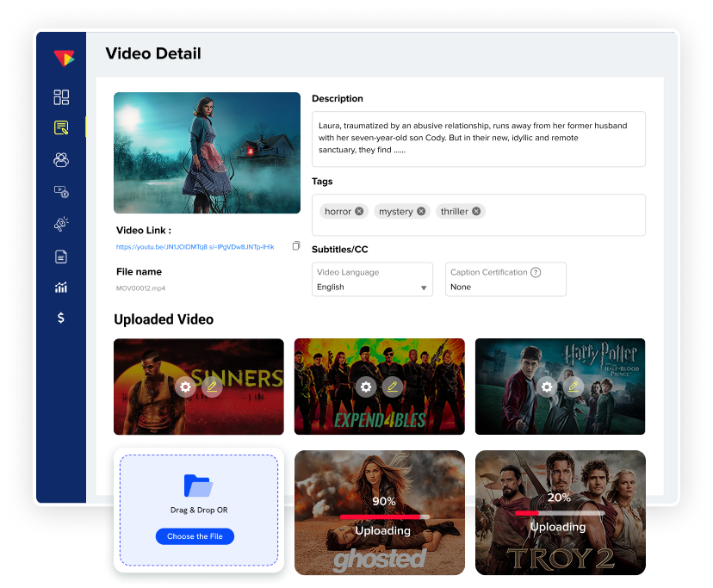Open the Caption Certification field

pos(505,287)
